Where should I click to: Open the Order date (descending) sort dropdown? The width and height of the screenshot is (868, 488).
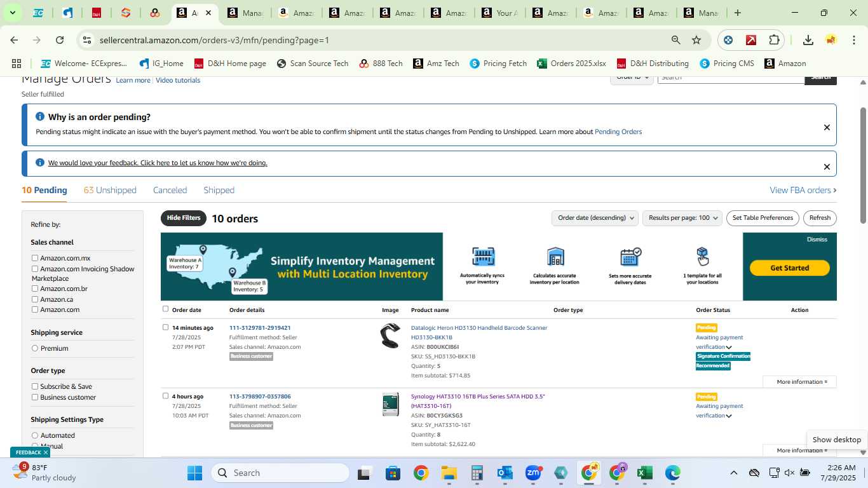[595, 218]
